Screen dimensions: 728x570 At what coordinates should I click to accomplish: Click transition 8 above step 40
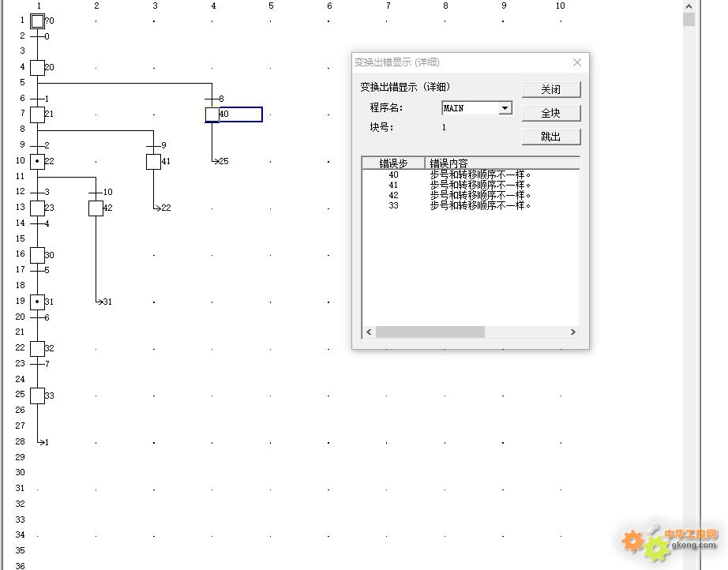pyautogui.click(x=215, y=99)
